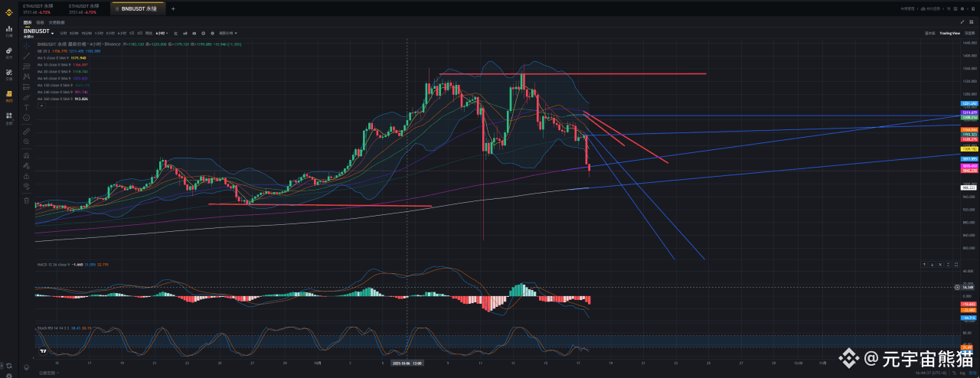
Task: Open the 图表 chart sub-tab
Action: [28, 22]
